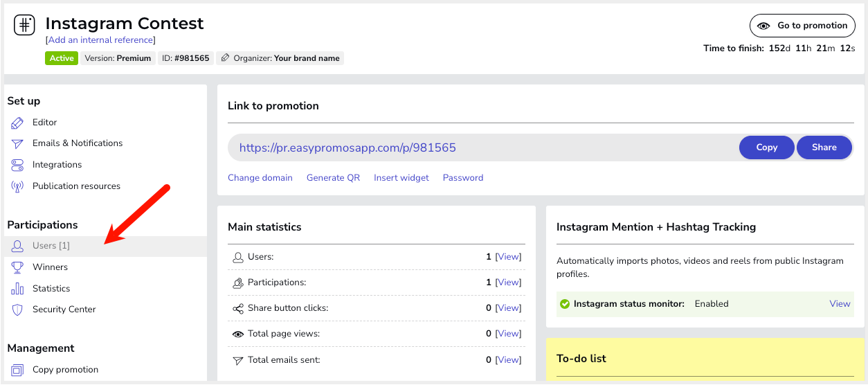Select Users [1] in Participations

[x=105, y=246]
